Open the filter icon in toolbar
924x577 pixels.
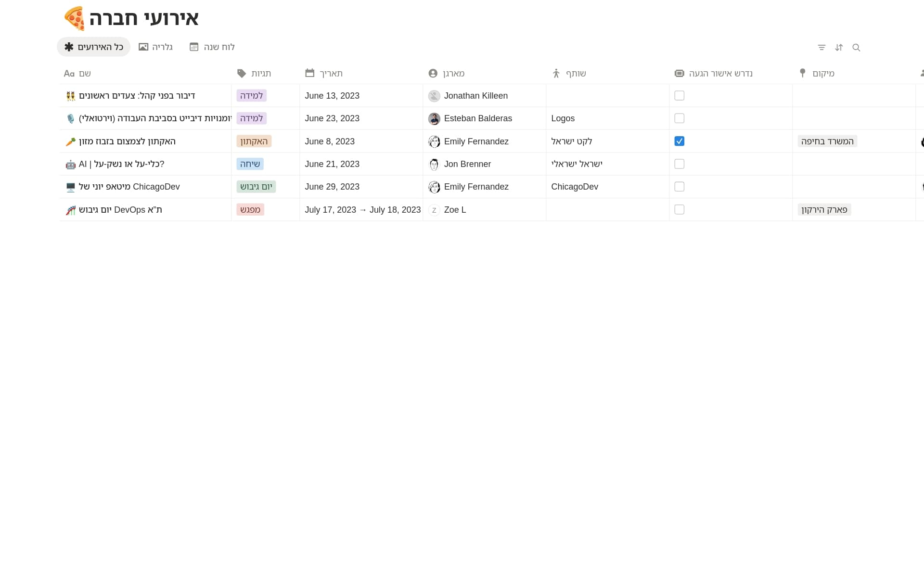(821, 47)
